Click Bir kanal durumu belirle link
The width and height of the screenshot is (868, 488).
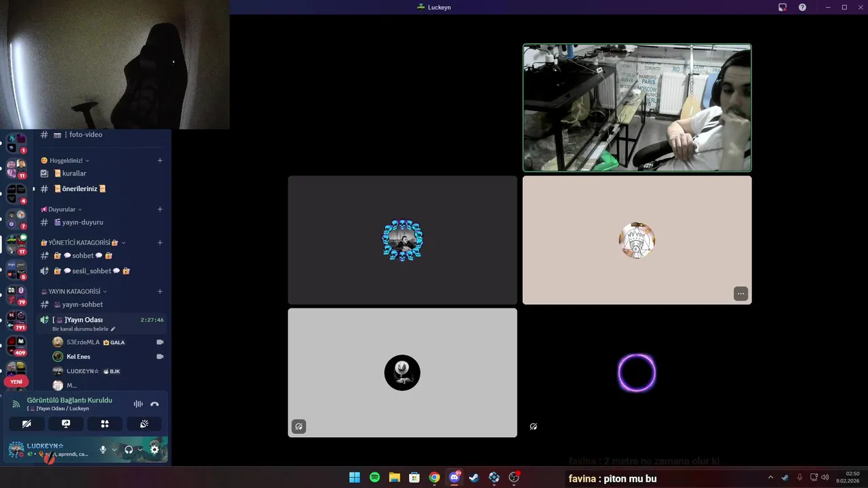pos(84,329)
